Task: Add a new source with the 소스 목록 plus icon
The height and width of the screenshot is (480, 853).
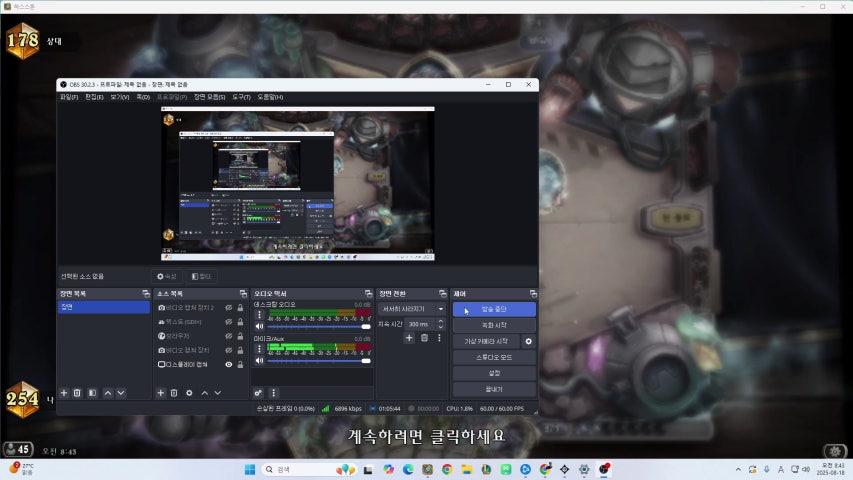Action: tap(160, 392)
